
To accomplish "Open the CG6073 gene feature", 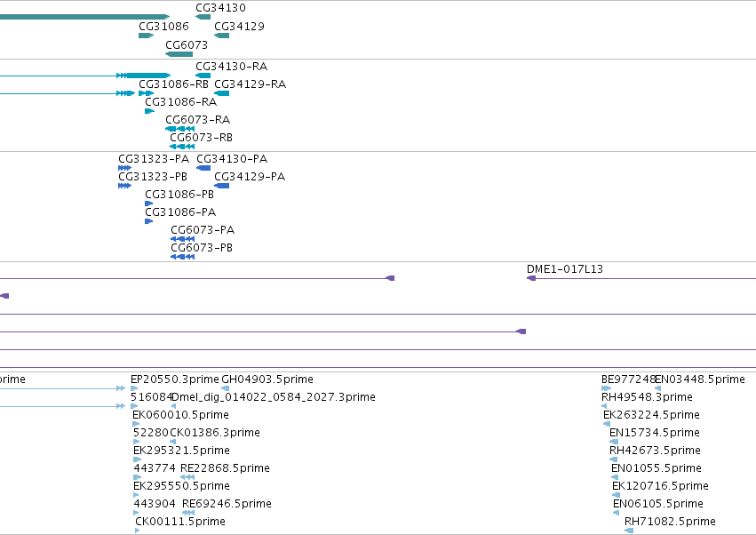I will [179, 54].
